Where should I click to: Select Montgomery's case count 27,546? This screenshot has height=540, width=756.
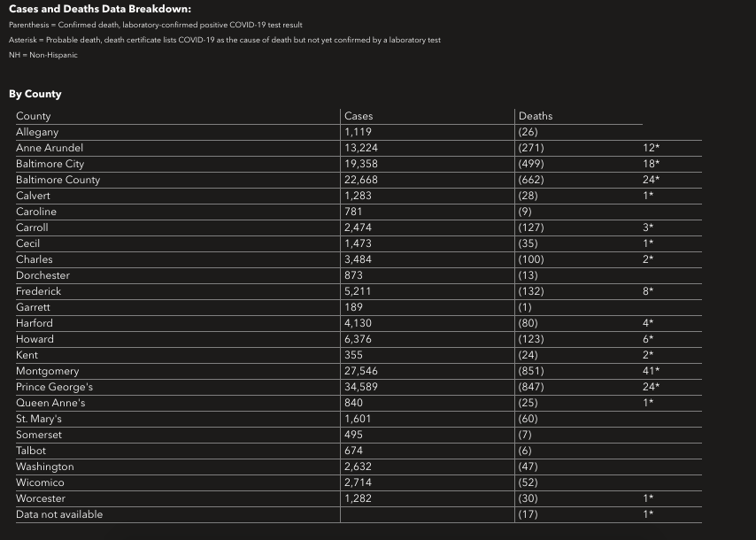361,371
